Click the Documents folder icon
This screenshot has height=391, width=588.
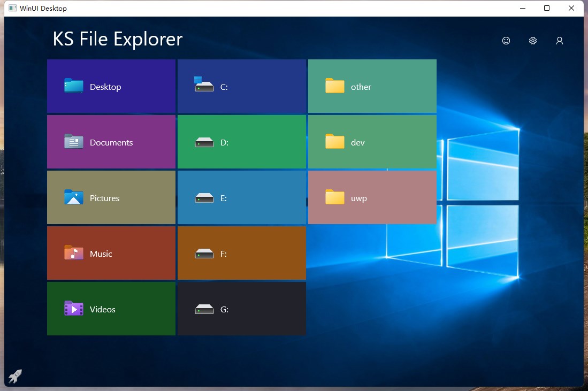click(73, 141)
